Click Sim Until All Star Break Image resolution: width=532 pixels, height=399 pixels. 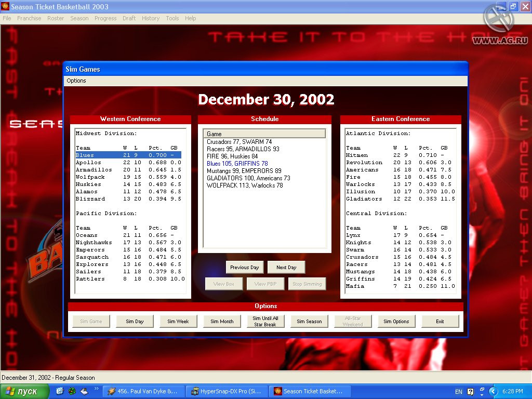(265, 321)
